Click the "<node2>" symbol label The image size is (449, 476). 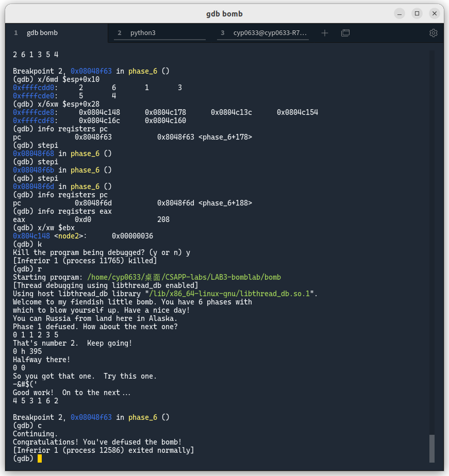click(69, 236)
